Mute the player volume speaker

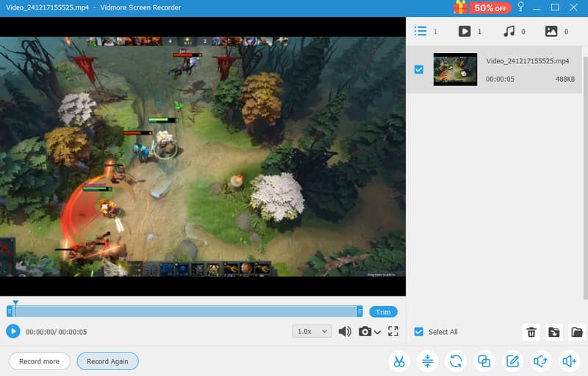(344, 332)
